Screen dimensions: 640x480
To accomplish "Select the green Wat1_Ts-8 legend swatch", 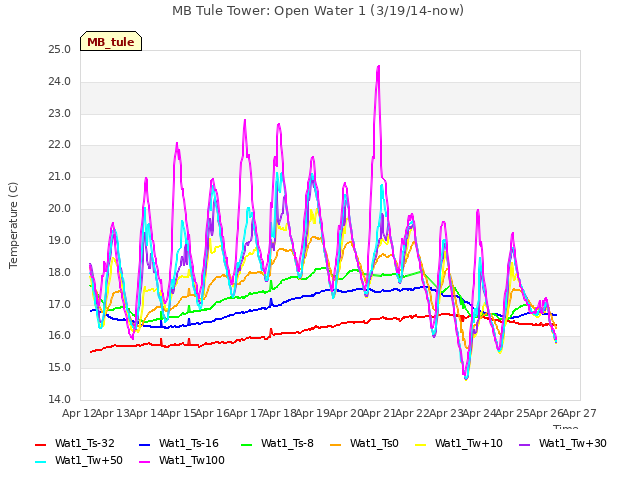I will pyautogui.click(x=247, y=444).
